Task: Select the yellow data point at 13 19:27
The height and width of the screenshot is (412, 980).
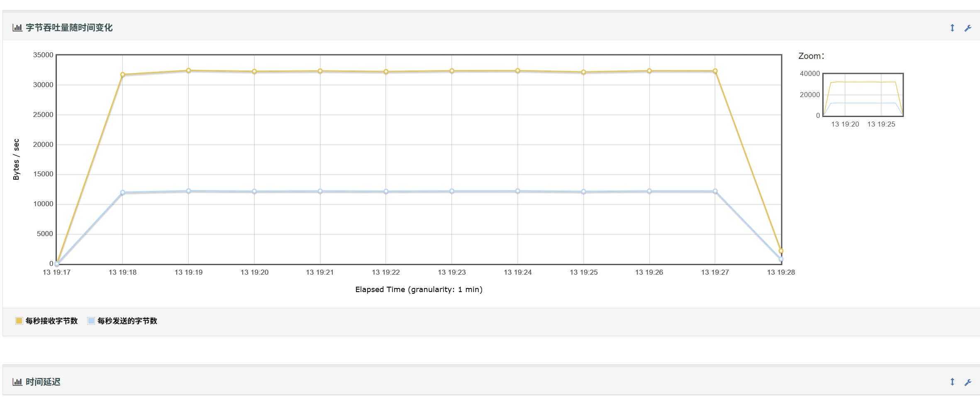Action: point(715,71)
